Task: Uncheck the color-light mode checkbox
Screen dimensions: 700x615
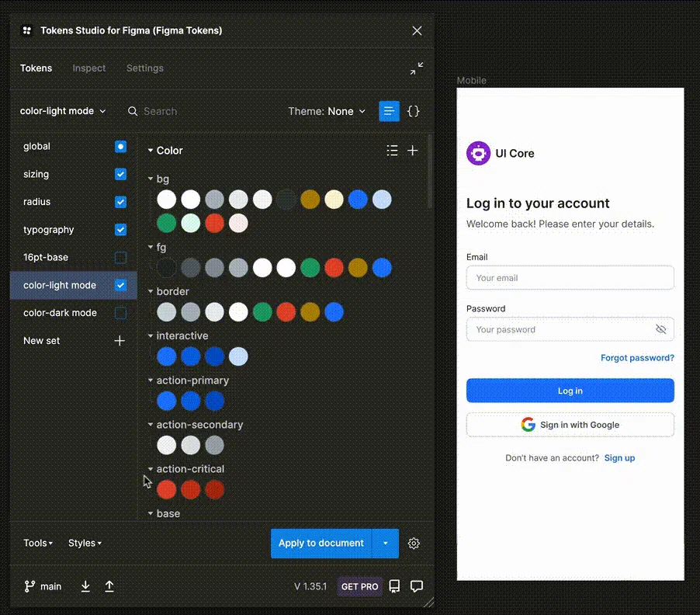Action: point(120,285)
